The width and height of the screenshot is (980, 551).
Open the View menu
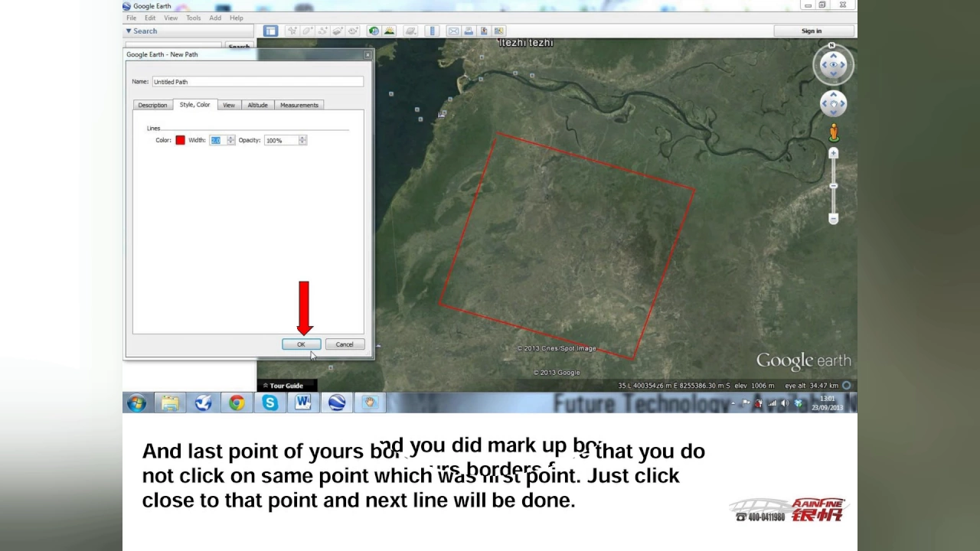(x=171, y=18)
